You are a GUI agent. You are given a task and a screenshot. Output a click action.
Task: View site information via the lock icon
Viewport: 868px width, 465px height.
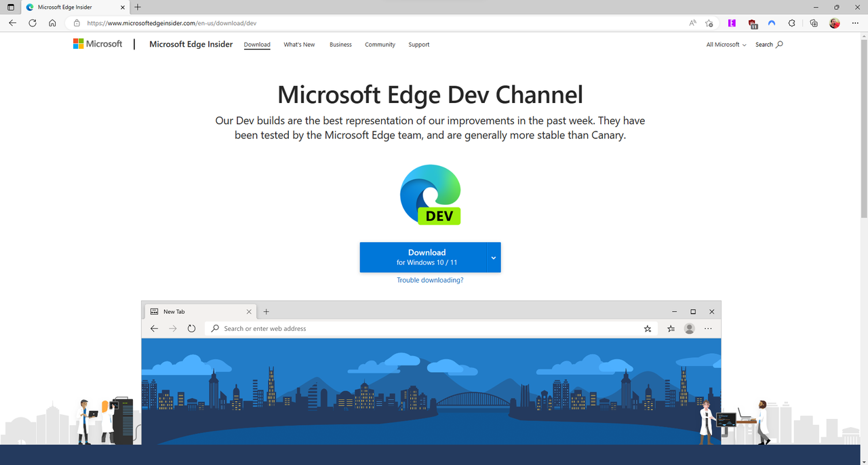click(x=77, y=23)
